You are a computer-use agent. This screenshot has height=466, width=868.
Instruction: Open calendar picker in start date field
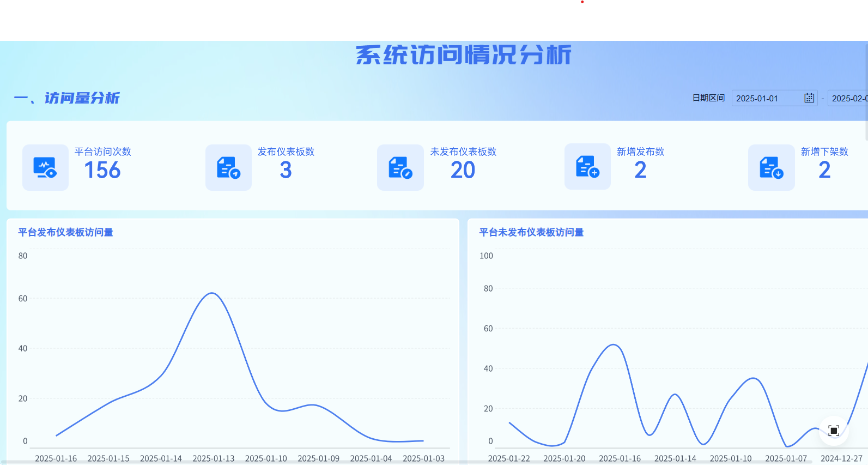pyautogui.click(x=809, y=98)
